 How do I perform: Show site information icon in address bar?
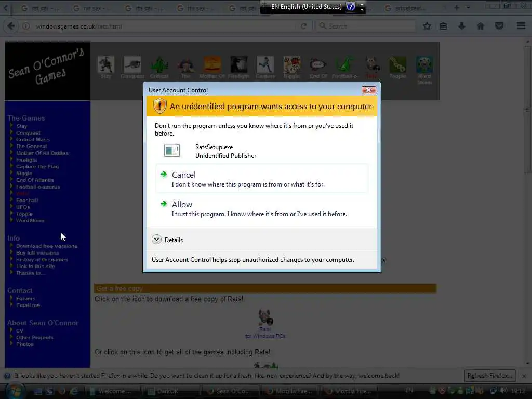(26, 26)
